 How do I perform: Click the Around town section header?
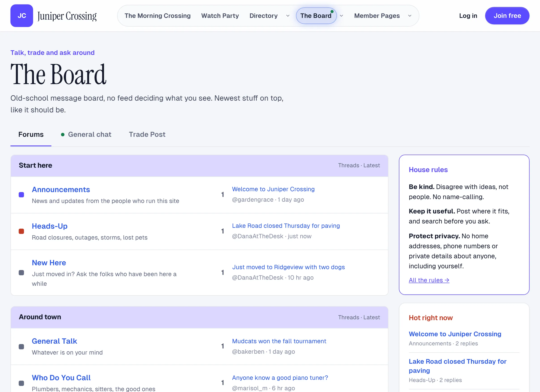[x=200, y=318]
